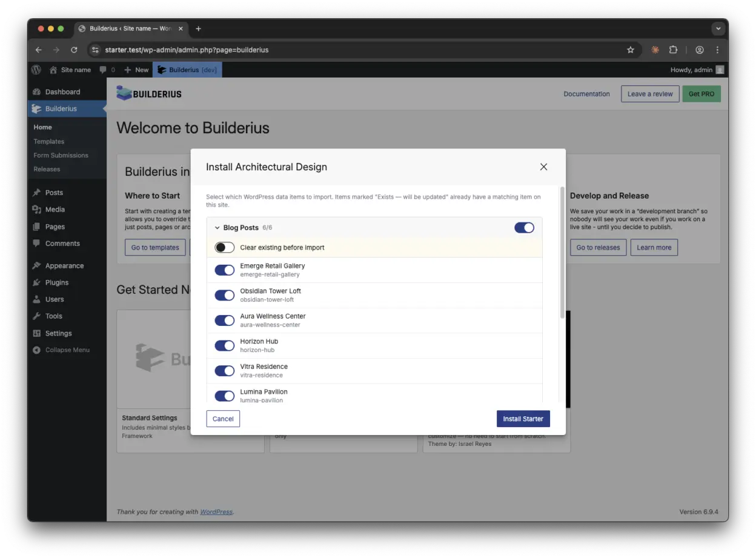Image resolution: width=756 pixels, height=558 pixels.
Task: Open Templates in Builderius submenu
Action: [x=48, y=141]
